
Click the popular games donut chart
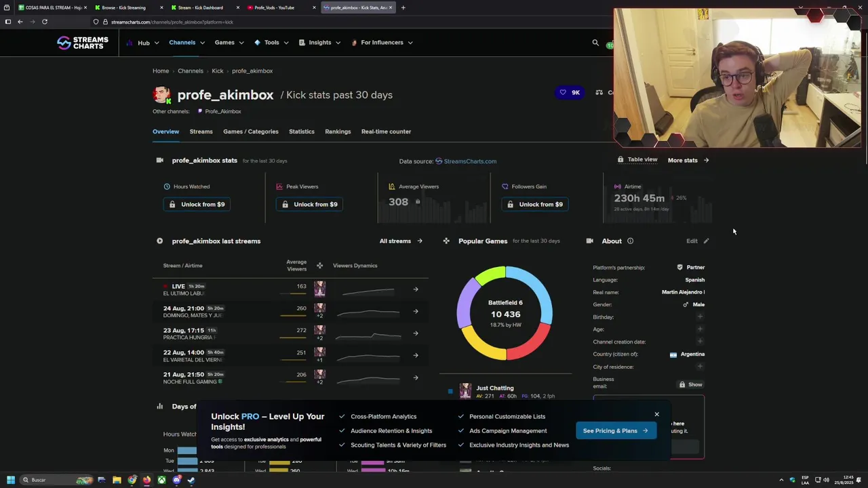[505, 313]
